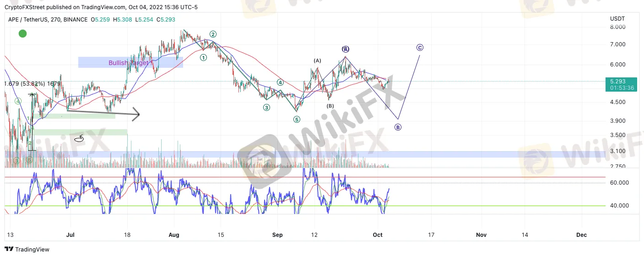
Task: Click the small curved arrow ellipse drawing
Action: pyautogui.click(x=80, y=138)
